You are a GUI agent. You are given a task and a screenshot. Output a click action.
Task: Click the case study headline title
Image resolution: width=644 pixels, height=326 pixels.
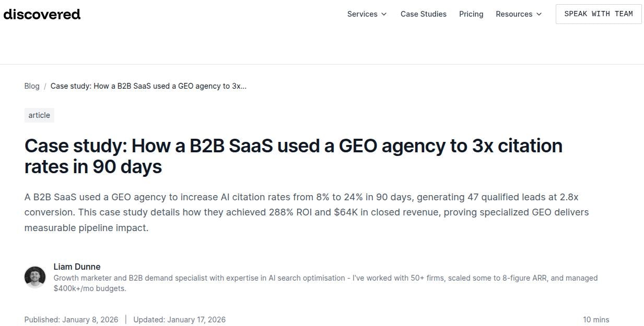pyautogui.click(x=294, y=156)
